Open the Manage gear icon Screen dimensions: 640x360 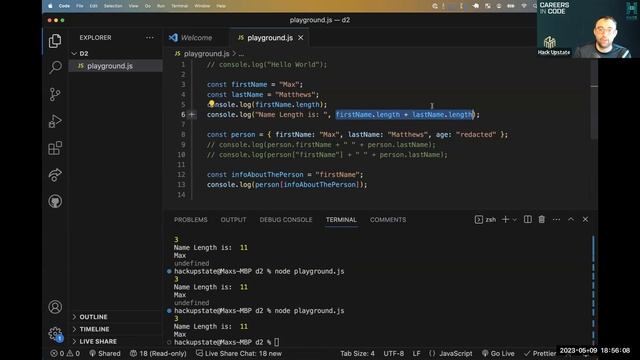tap(55, 333)
